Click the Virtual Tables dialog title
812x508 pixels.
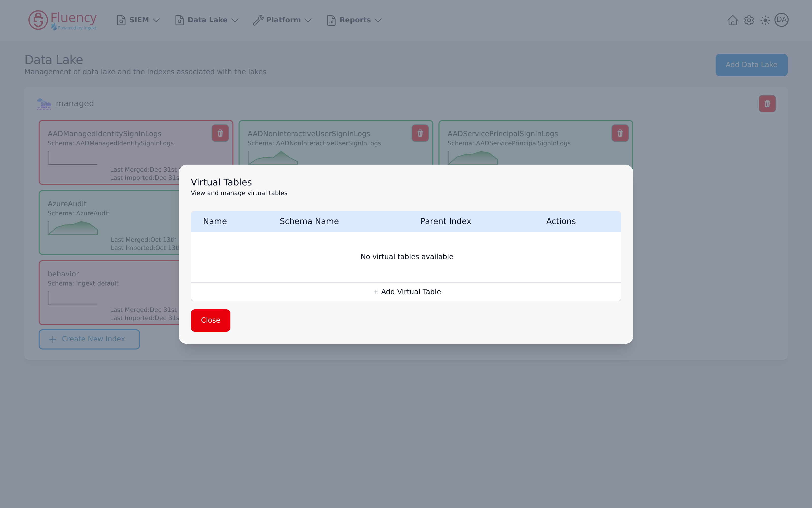[x=221, y=182]
